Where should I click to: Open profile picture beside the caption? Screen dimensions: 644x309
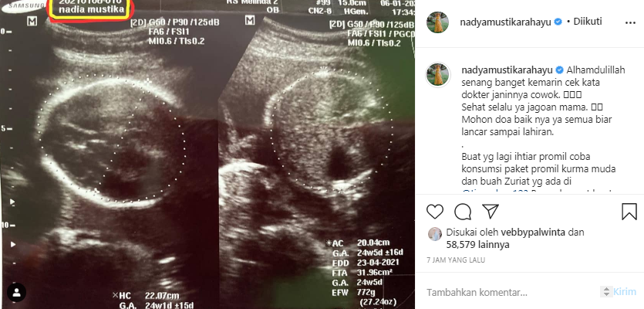[438, 75]
